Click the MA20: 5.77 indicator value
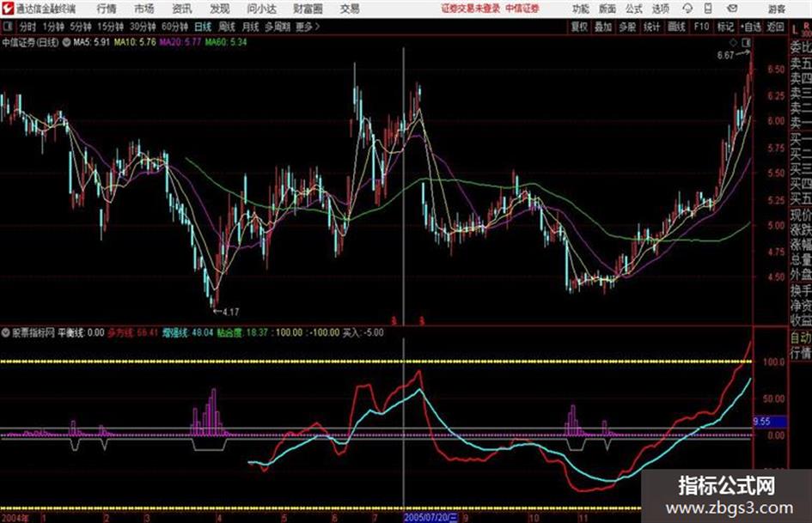812x523 pixels. click(180, 42)
